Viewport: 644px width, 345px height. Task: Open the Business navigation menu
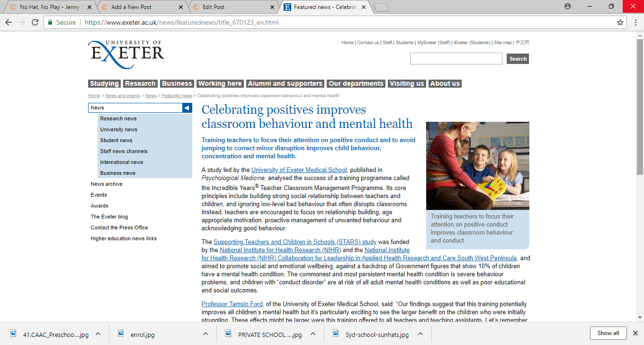(x=177, y=83)
